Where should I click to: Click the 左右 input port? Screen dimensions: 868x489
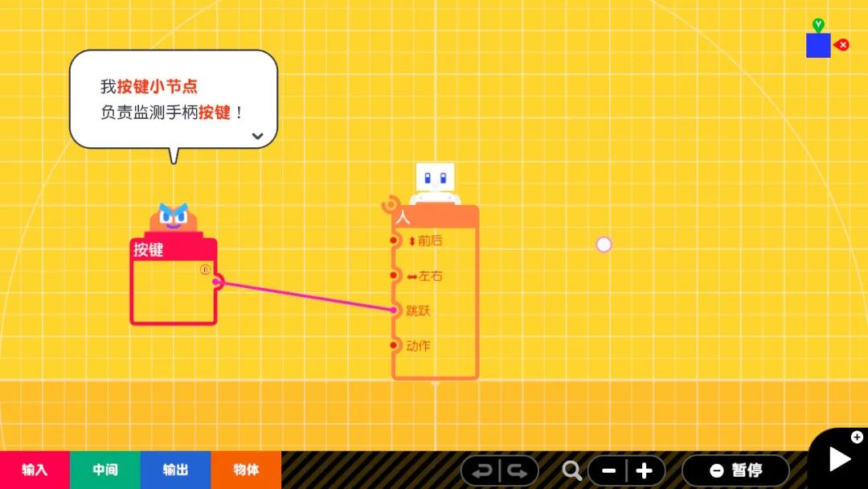point(394,275)
